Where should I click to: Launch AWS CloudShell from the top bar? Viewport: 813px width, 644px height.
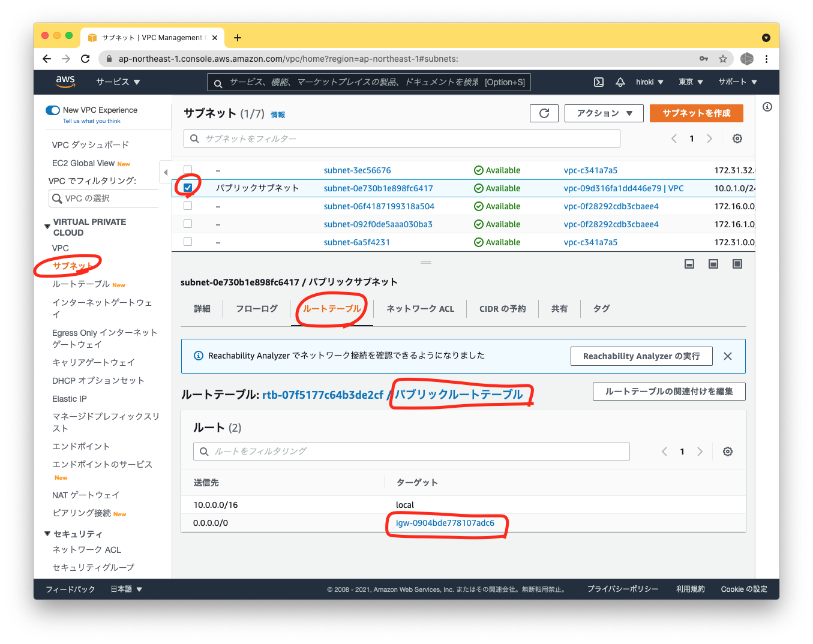coord(598,82)
